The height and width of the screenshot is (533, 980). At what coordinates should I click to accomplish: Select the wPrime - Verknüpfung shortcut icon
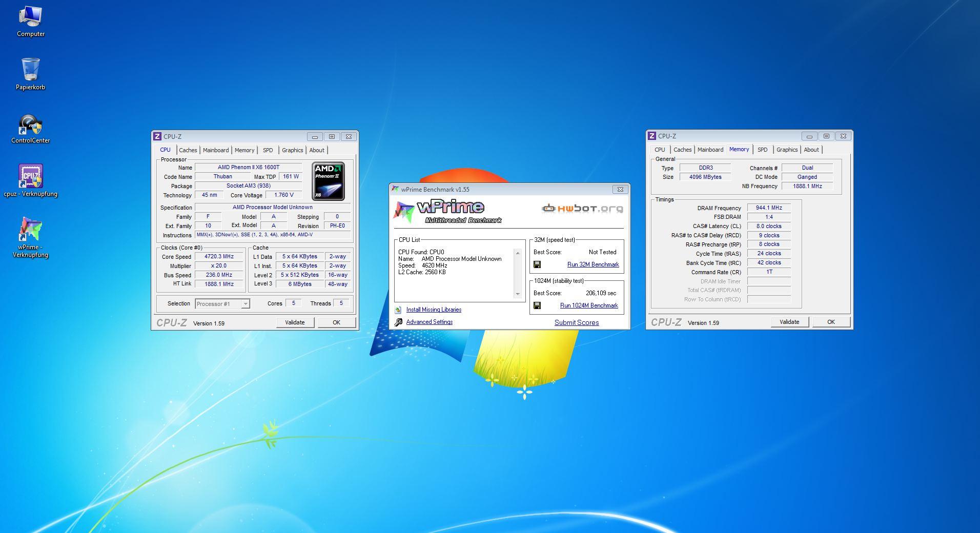(x=30, y=237)
